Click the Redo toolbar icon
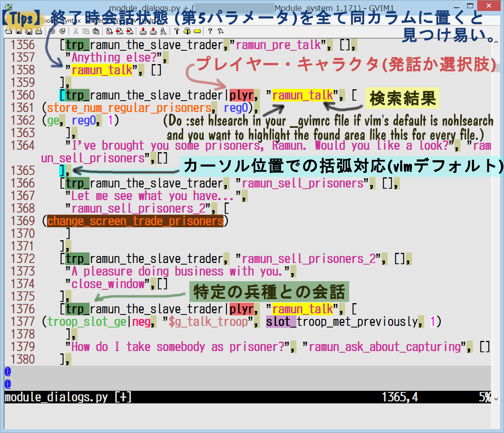This screenshot has width=504, height=433. click(62, 31)
